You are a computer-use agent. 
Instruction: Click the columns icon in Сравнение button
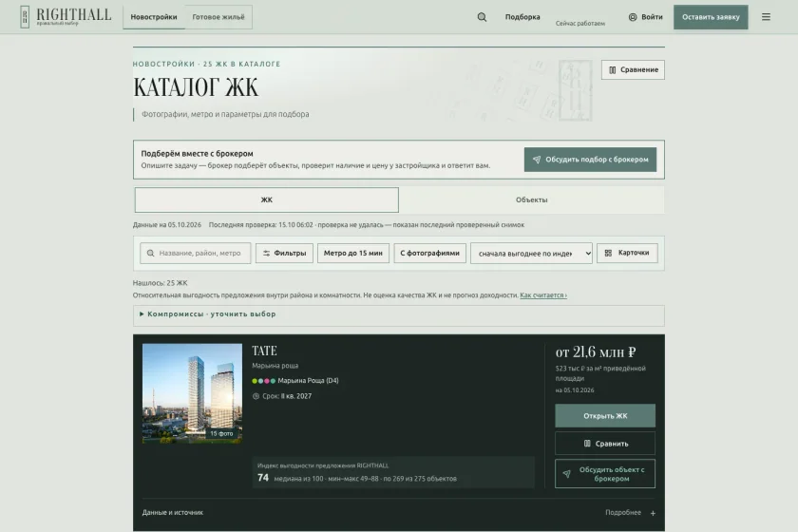pos(612,69)
